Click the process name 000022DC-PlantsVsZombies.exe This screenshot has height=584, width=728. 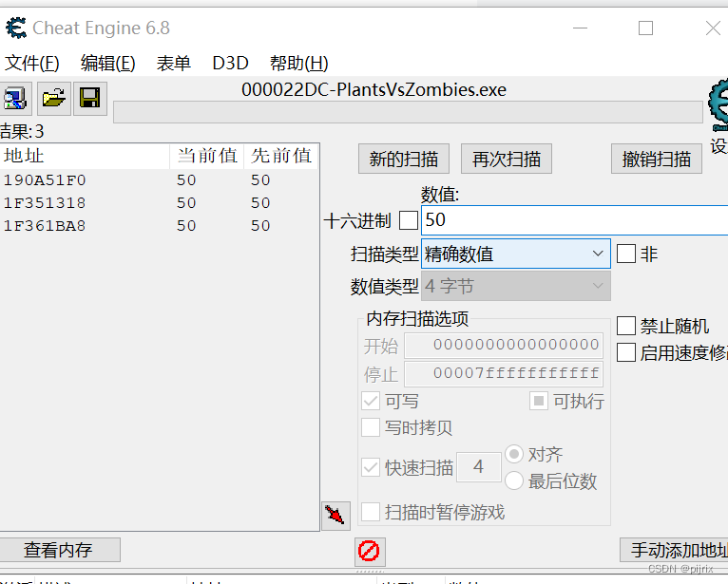point(374,89)
